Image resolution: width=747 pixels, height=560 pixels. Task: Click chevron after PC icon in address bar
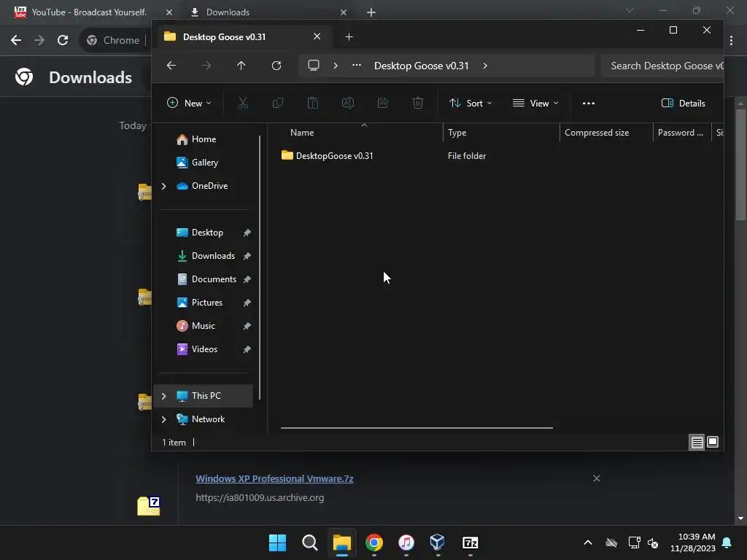336,65
